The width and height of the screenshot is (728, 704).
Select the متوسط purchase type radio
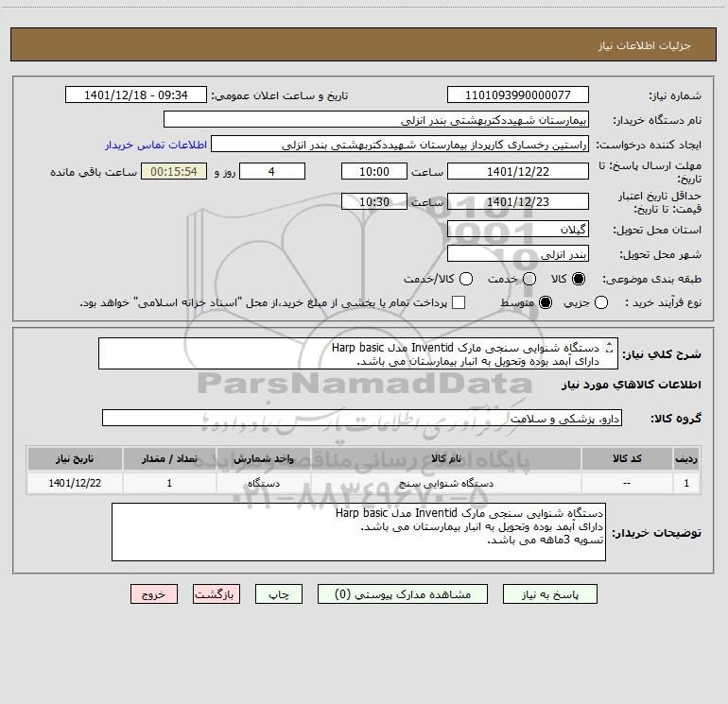tap(546, 302)
